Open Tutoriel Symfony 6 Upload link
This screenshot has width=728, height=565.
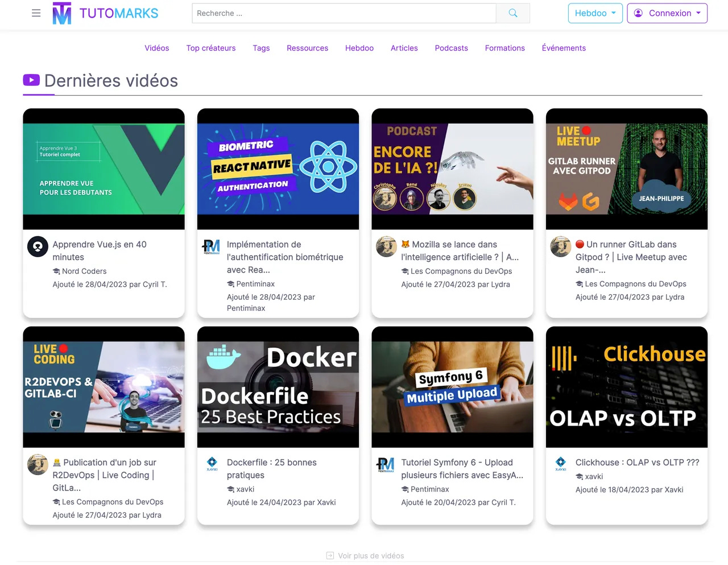click(462, 468)
